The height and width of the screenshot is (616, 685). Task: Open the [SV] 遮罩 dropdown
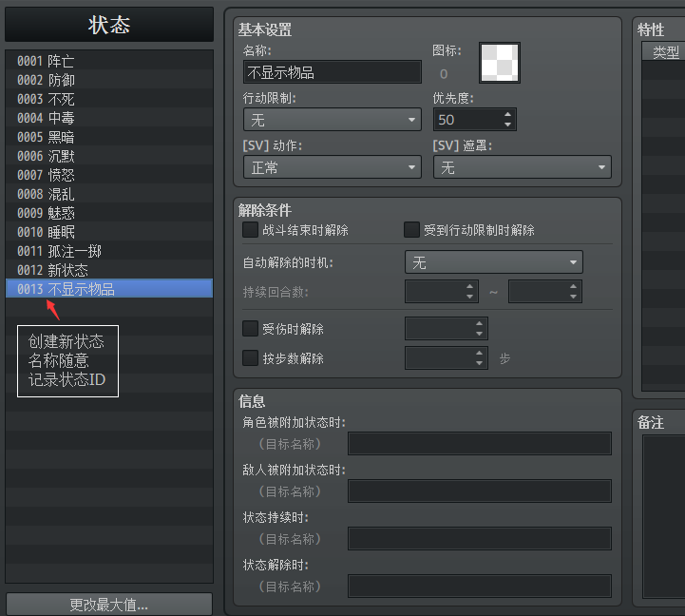tap(523, 167)
